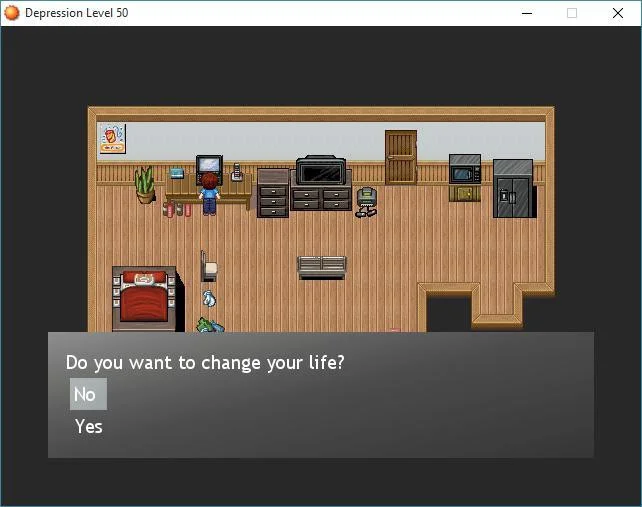The height and width of the screenshot is (507, 642).
Task: Click the exercise machine next to the TV stand
Action: pos(366,202)
